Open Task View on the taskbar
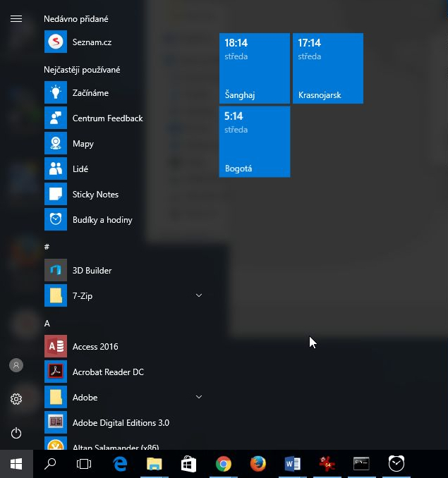This screenshot has width=448, height=478. 84,464
